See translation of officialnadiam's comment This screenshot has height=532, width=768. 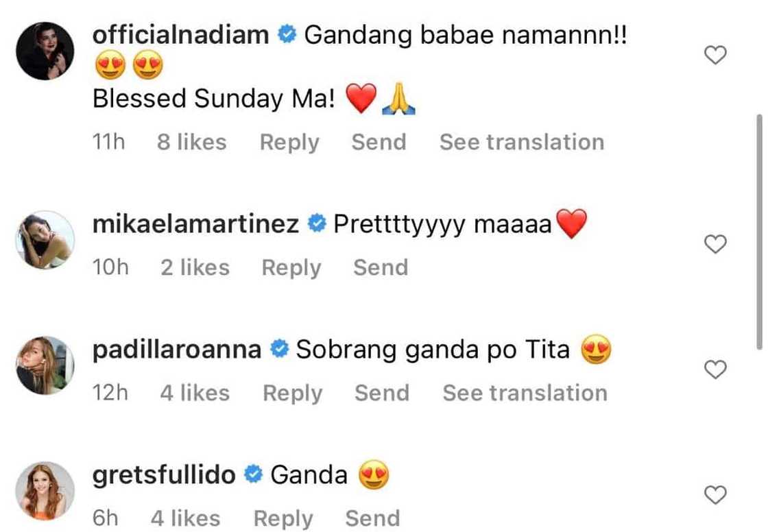pyautogui.click(x=522, y=143)
